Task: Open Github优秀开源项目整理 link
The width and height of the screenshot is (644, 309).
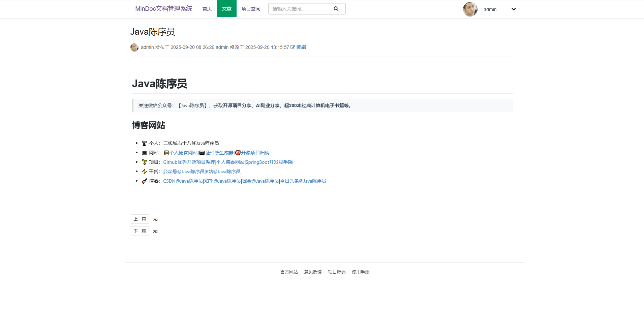Action: (189, 162)
